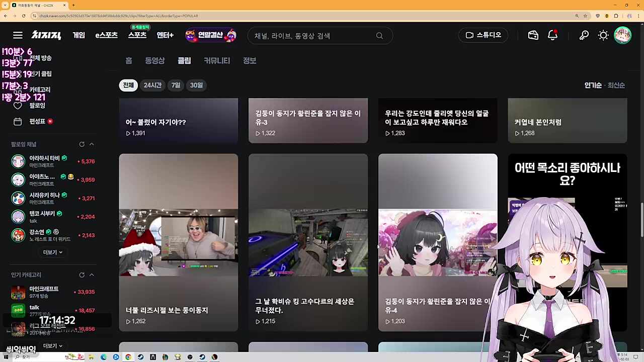Click the CHZZK logo
Viewport: 644px width, 362px height.
pos(45,35)
